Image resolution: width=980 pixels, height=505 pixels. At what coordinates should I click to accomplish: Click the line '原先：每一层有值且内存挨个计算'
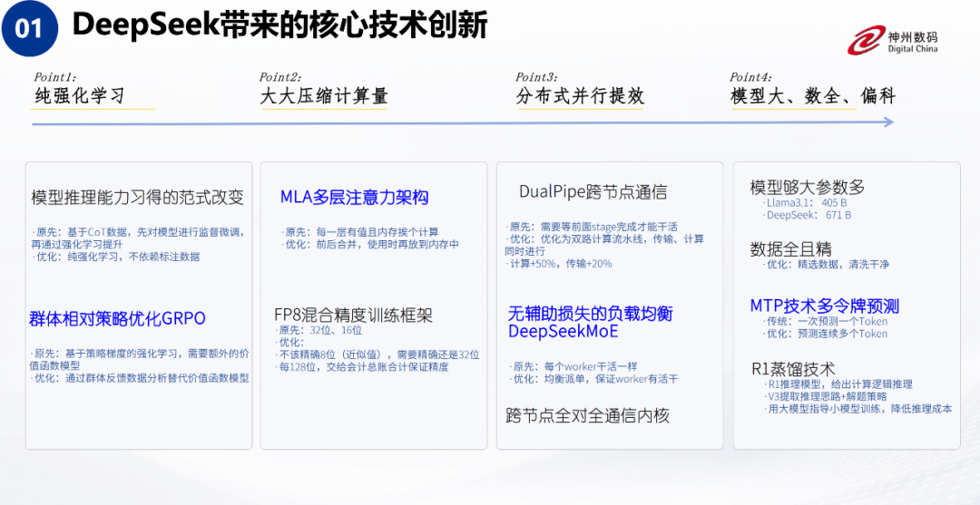point(359,231)
